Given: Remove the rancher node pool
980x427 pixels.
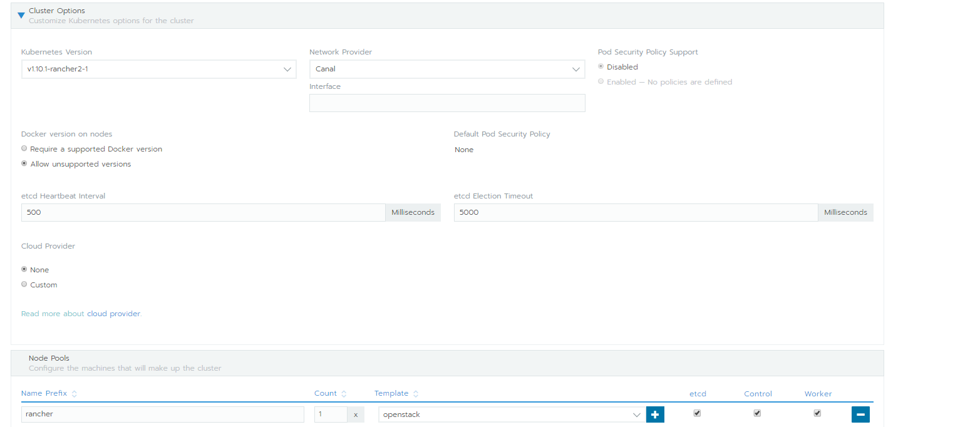Looking at the screenshot, I should (x=860, y=414).
